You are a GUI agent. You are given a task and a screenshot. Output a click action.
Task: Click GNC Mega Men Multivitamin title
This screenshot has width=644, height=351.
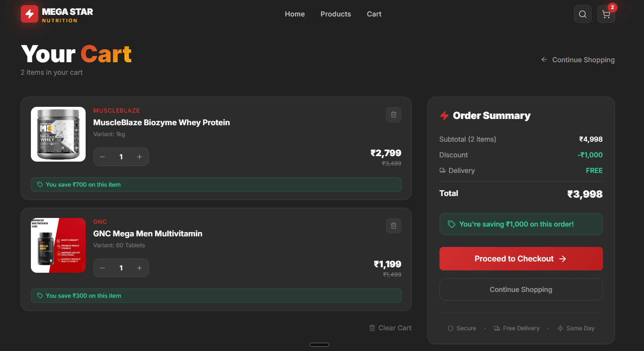(148, 234)
